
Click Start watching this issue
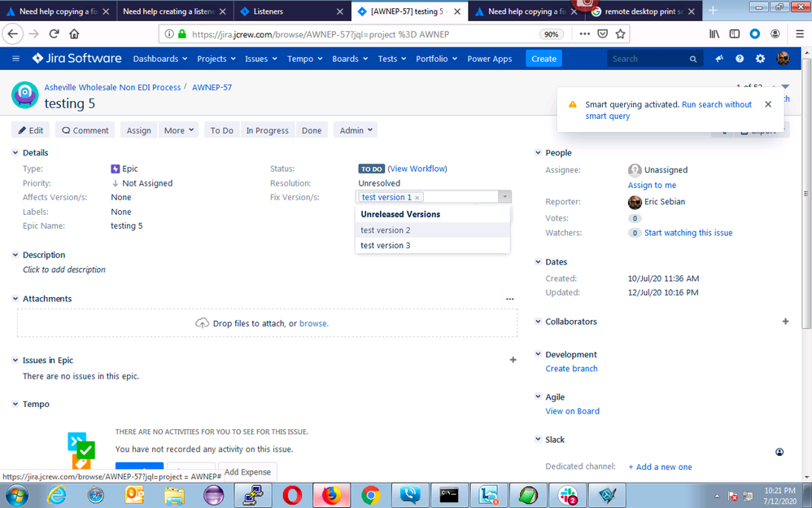[688, 233]
